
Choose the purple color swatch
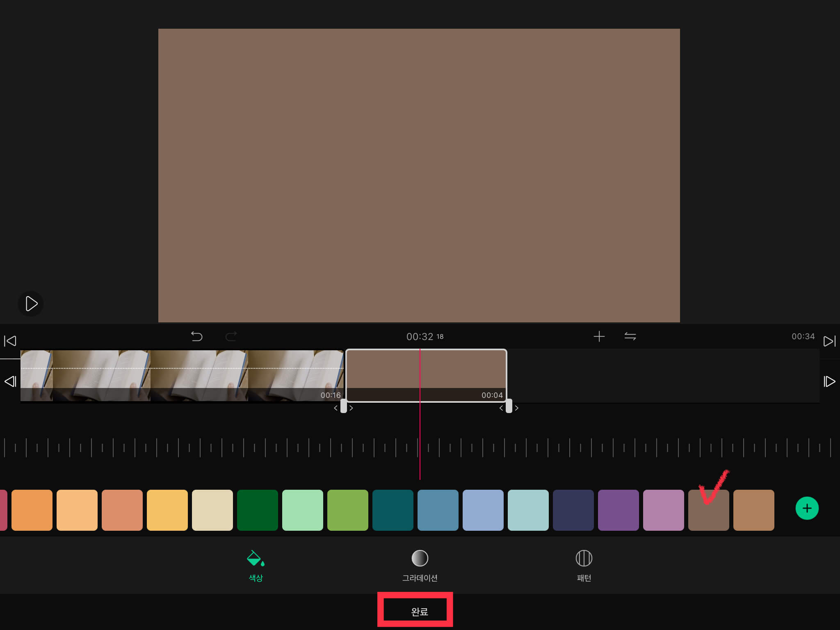click(618, 510)
